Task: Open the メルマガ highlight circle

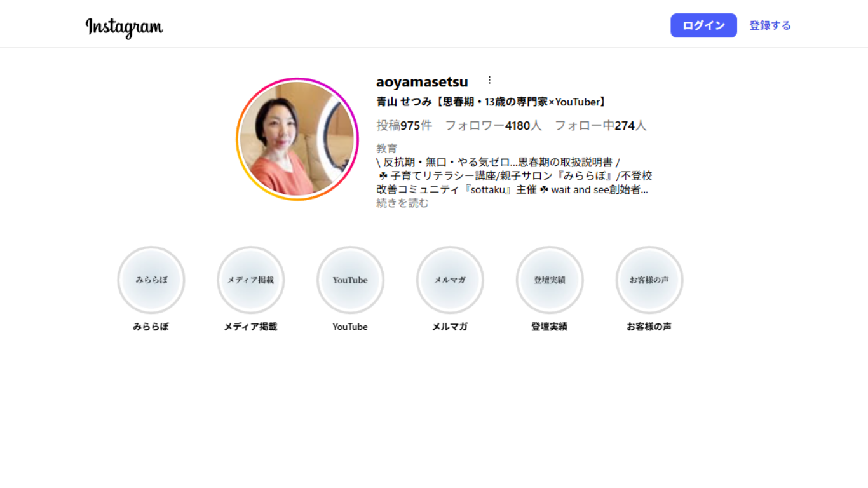Action: click(450, 280)
